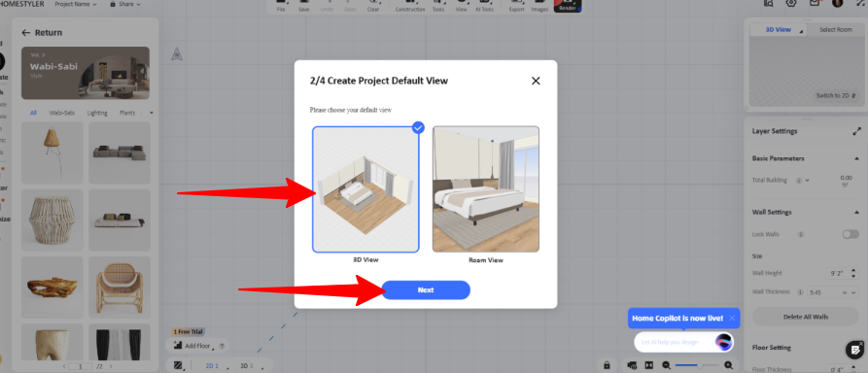Collapse the Basic Parameters section
Image resolution: width=868 pixels, height=373 pixels.
[x=857, y=159]
